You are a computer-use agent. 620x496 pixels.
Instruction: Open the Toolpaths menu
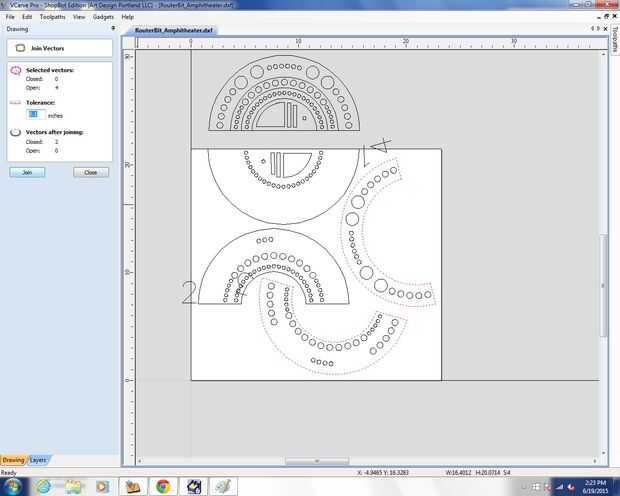[x=53, y=17]
